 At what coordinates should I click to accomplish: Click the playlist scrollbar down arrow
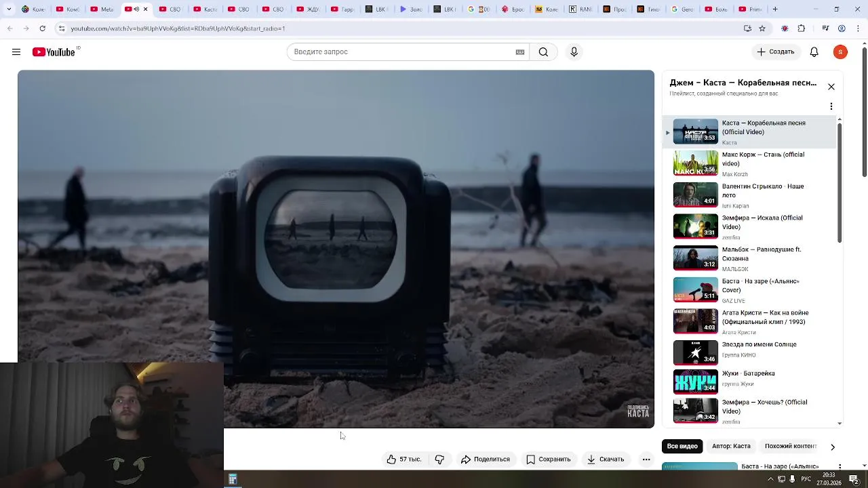[840, 424]
